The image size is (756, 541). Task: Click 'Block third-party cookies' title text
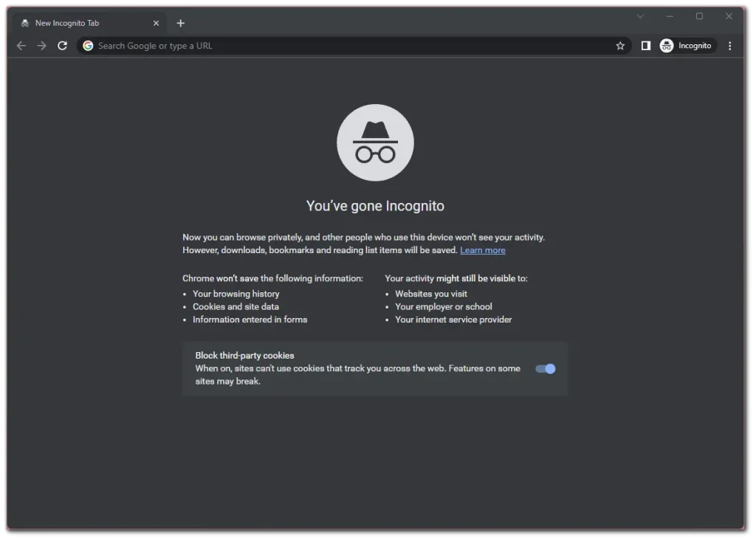pyautogui.click(x=244, y=355)
